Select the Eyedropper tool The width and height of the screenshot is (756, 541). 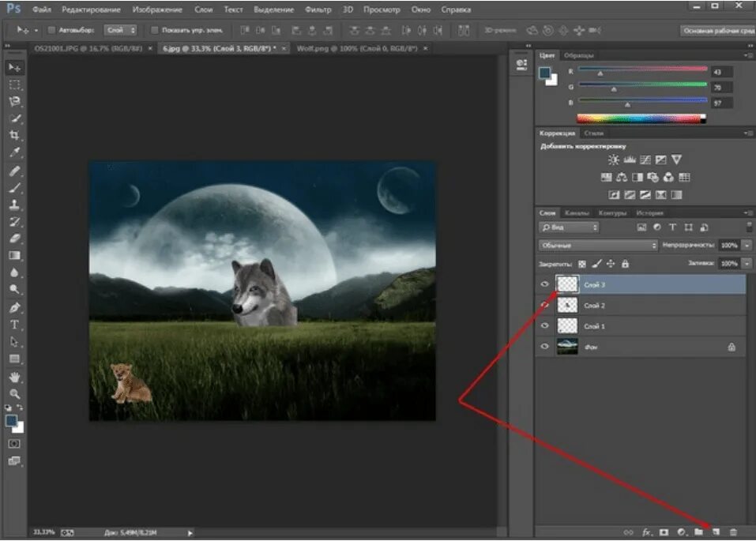[14, 152]
